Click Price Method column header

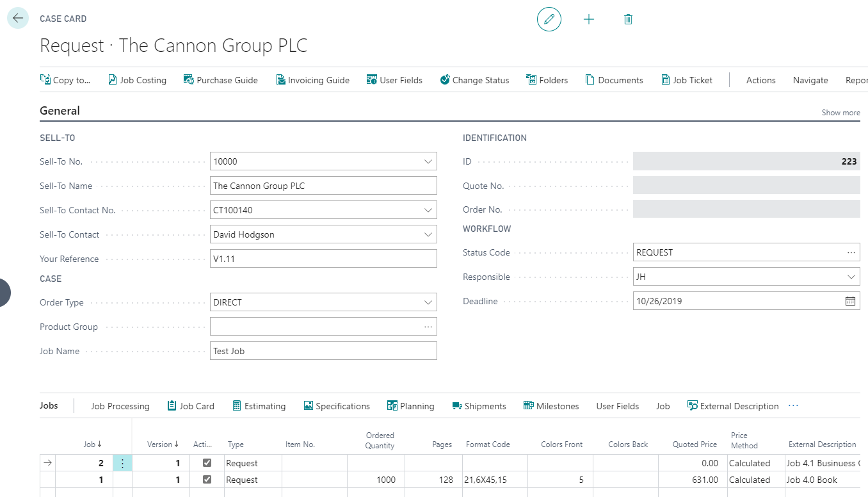click(744, 440)
